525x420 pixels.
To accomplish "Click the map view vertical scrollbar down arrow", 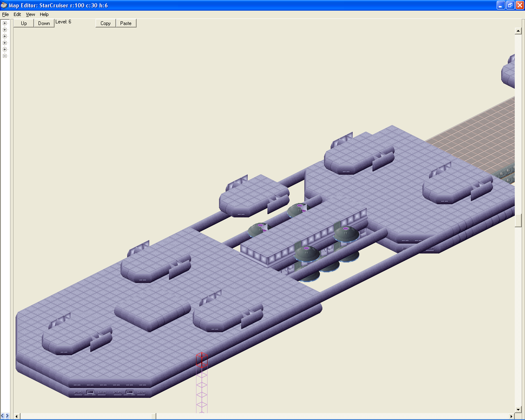I will [518, 409].
